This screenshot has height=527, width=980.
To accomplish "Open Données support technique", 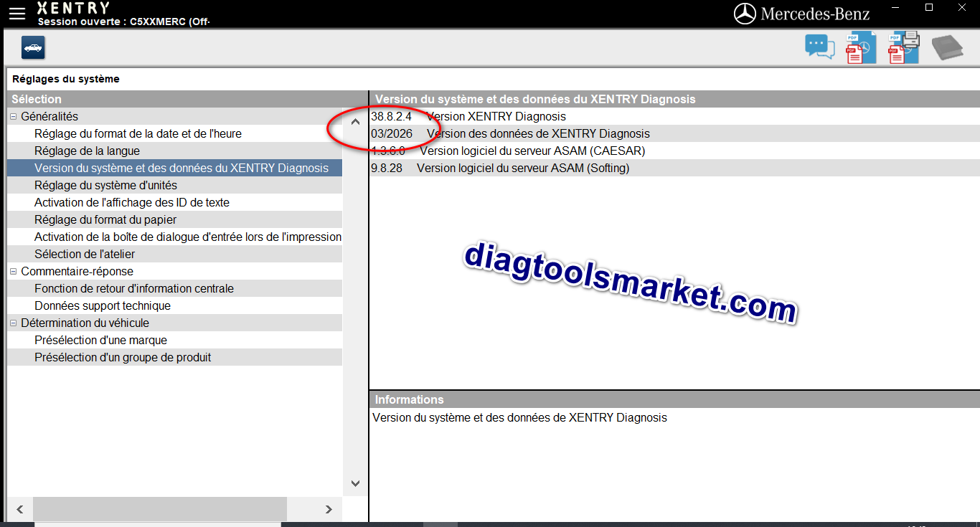I will (103, 305).
